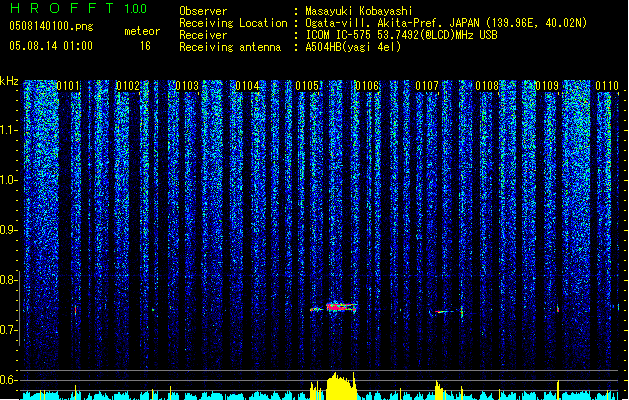Click the kHz axis unit label
The width and height of the screenshot is (629, 400).
point(9,81)
